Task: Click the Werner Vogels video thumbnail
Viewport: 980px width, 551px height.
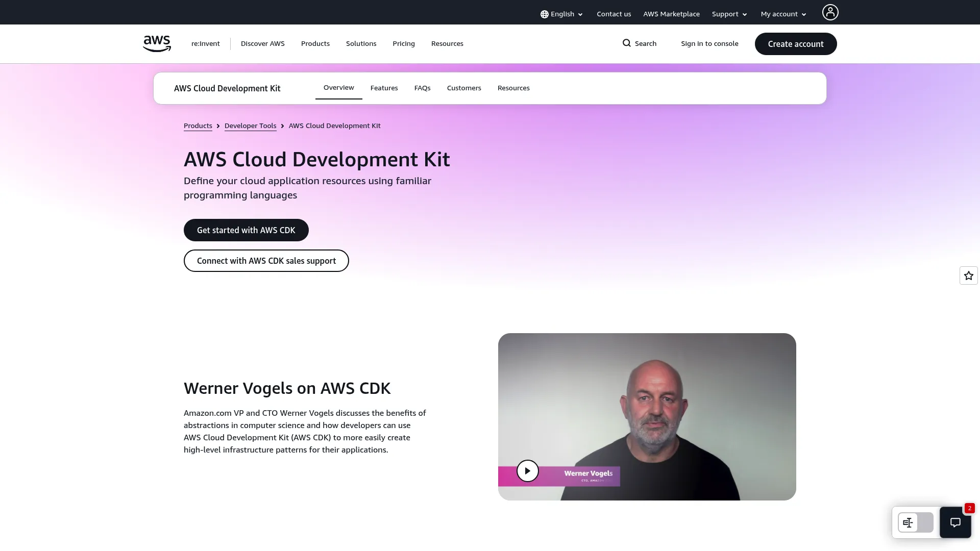Action: pyautogui.click(x=647, y=417)
